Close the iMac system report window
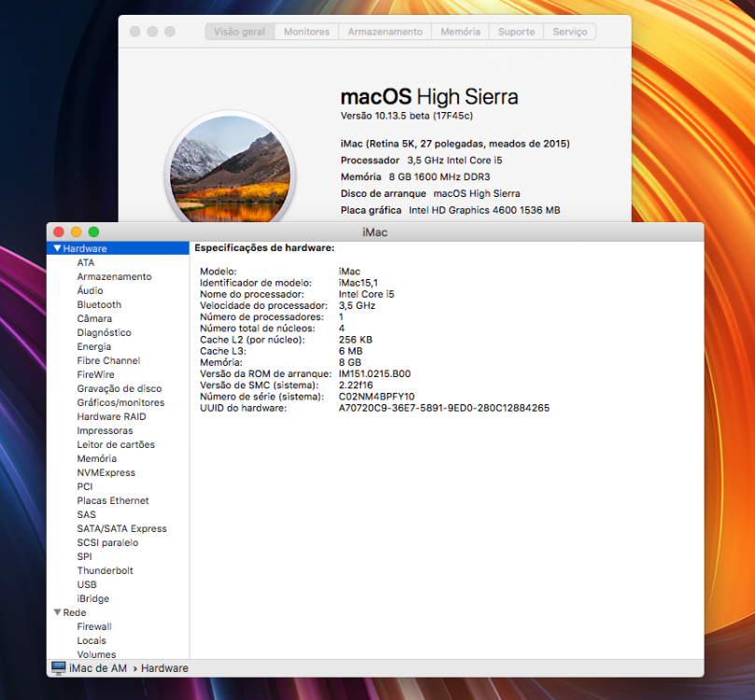 pyautogui.click(x=59, y=232)
